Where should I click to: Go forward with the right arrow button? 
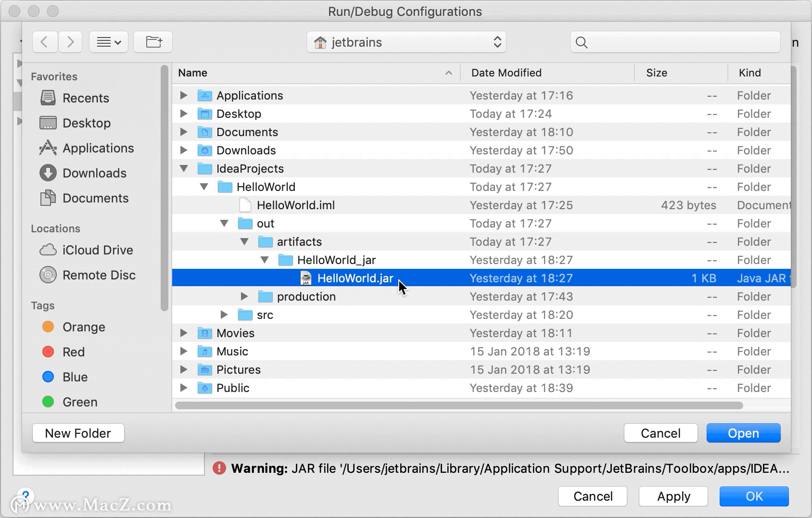(70, 42)
